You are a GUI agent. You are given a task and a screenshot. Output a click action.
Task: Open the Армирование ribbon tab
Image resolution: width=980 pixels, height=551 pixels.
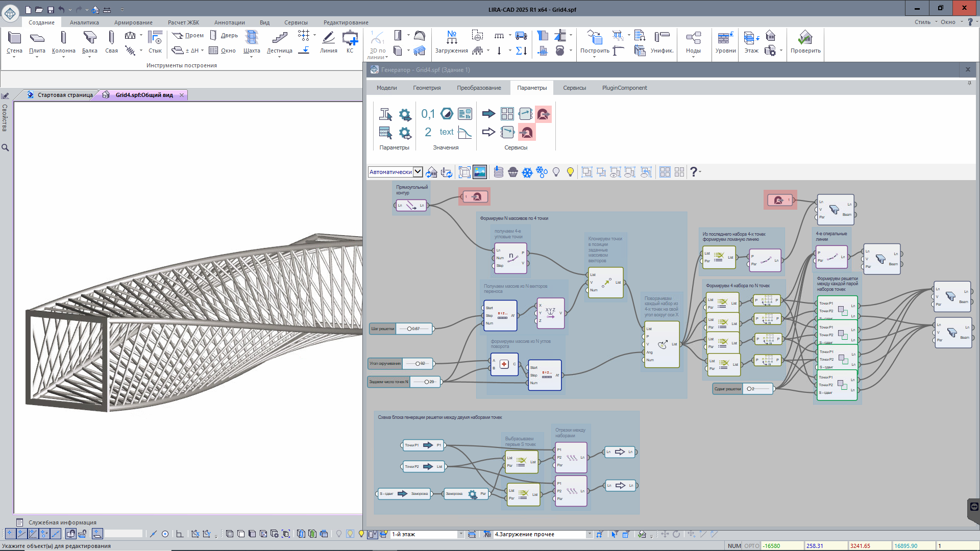click(x=133, y=22)
